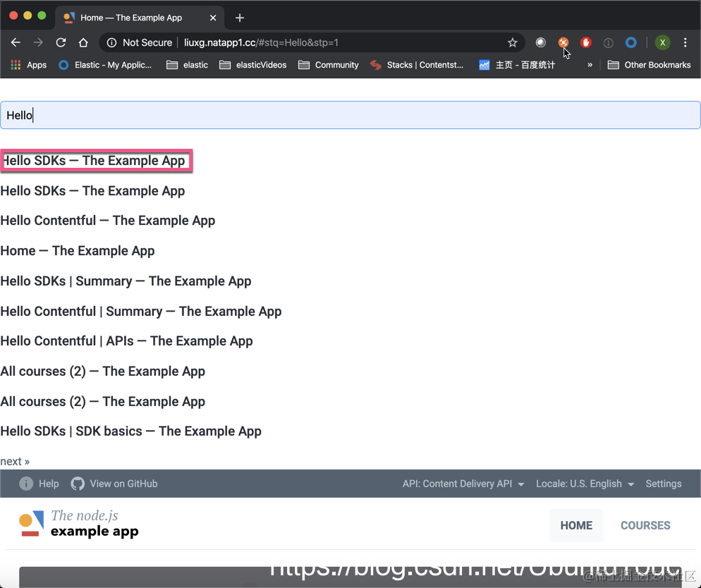Click the browser forward arrow
Image resolution: width=701 pixels, height=588 pixels.
click(38, 42)
